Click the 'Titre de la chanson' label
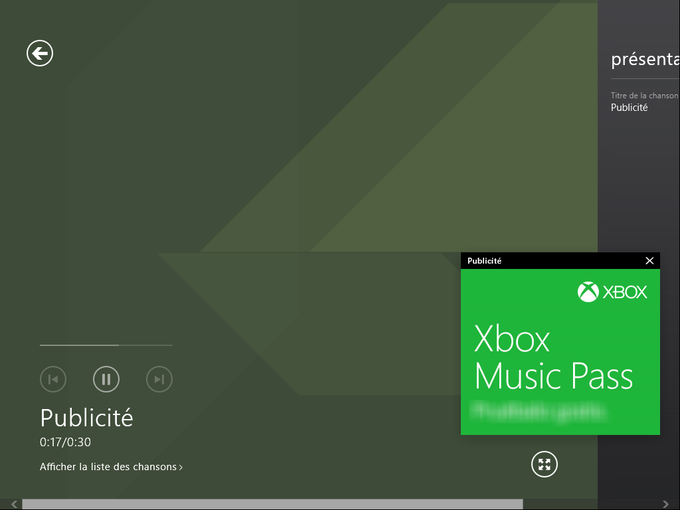 pos(644,95)
